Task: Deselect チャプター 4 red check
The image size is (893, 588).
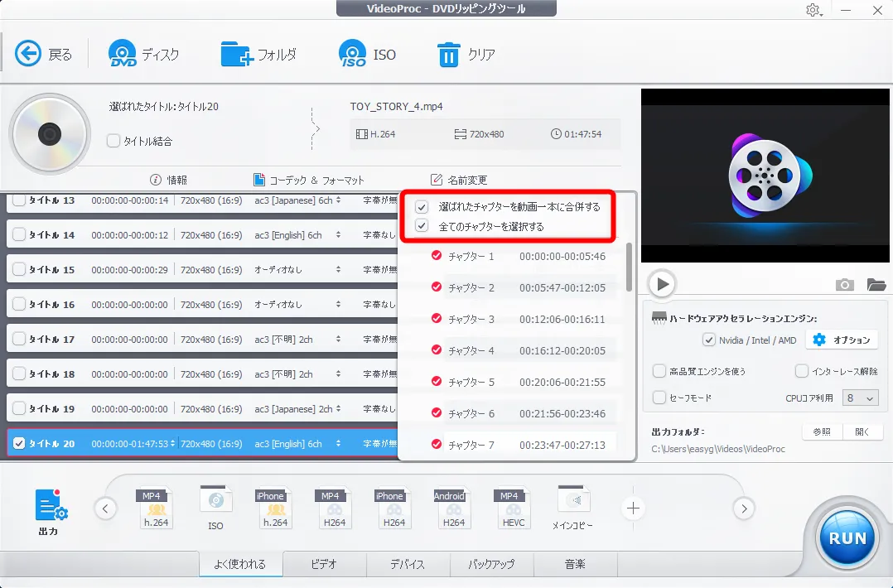Action: coord(437,349)
